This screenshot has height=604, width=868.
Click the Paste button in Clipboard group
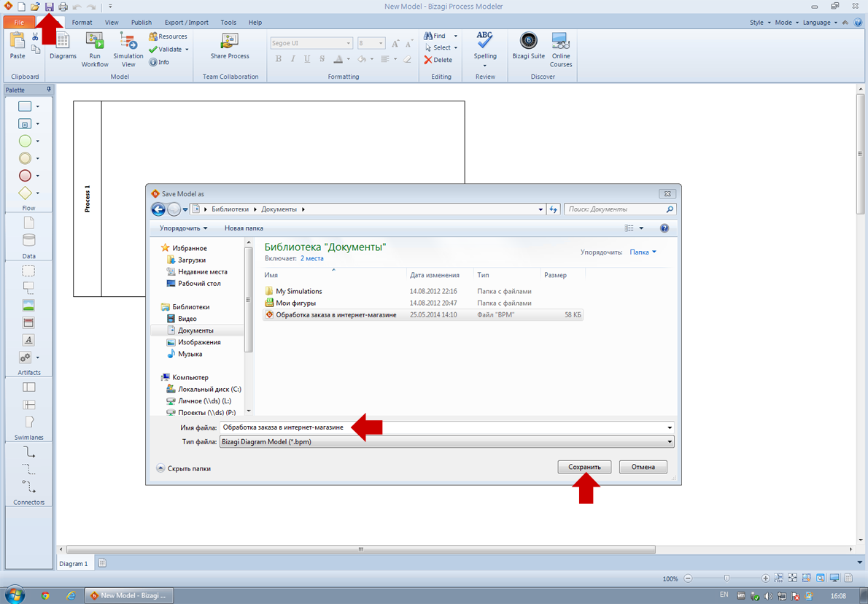point(18,47)
